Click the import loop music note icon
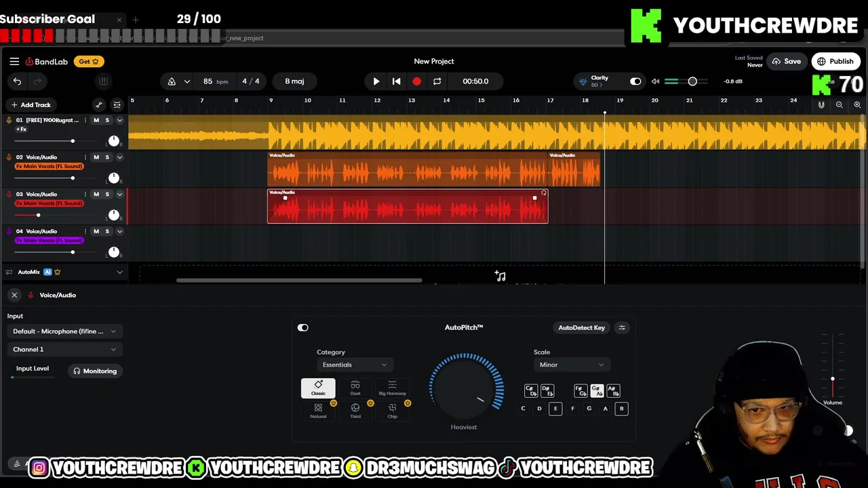 [500, 276]
